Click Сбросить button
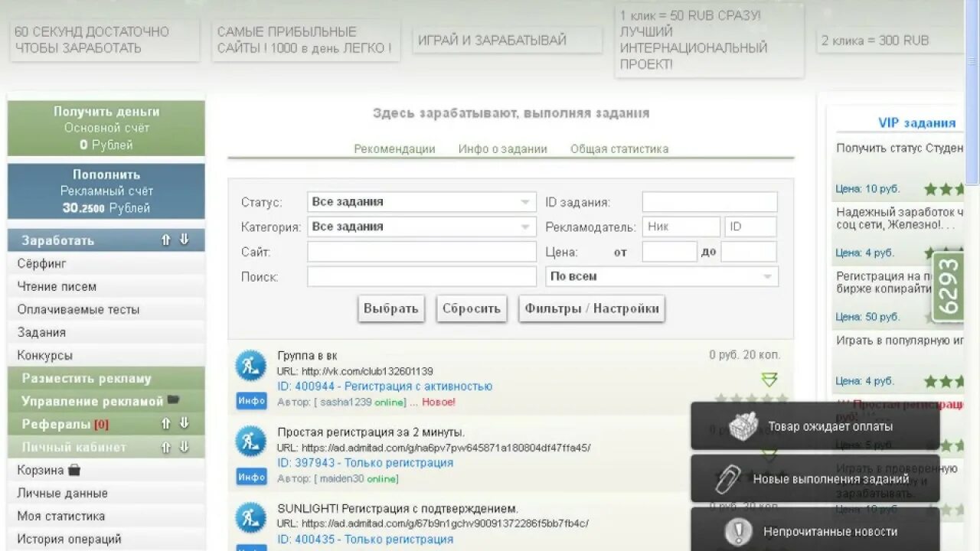Screen dimensions: 980x551 [472, 308]
